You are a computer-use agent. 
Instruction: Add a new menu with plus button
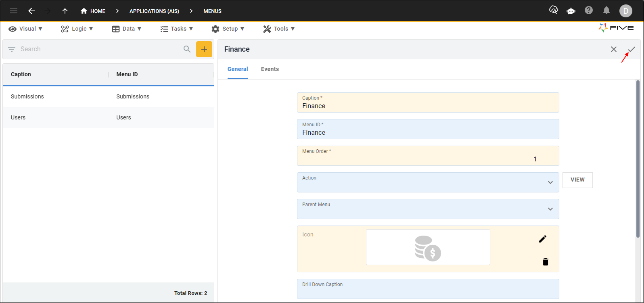coord(204,49)
